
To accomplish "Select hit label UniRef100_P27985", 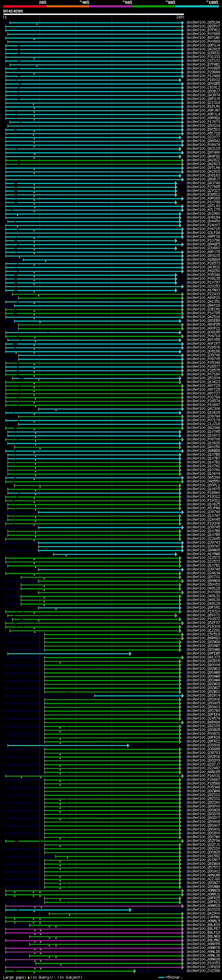I will (203, 187).
